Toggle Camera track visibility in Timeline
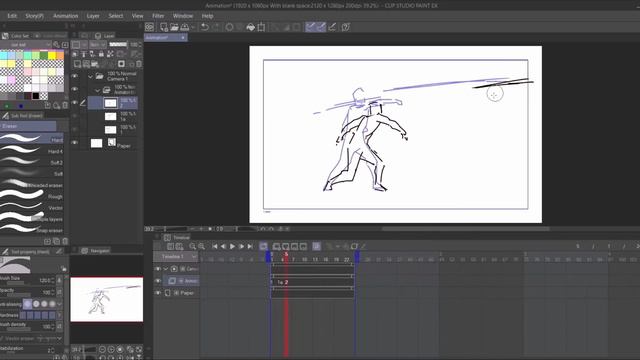 (x=158, y=269)
